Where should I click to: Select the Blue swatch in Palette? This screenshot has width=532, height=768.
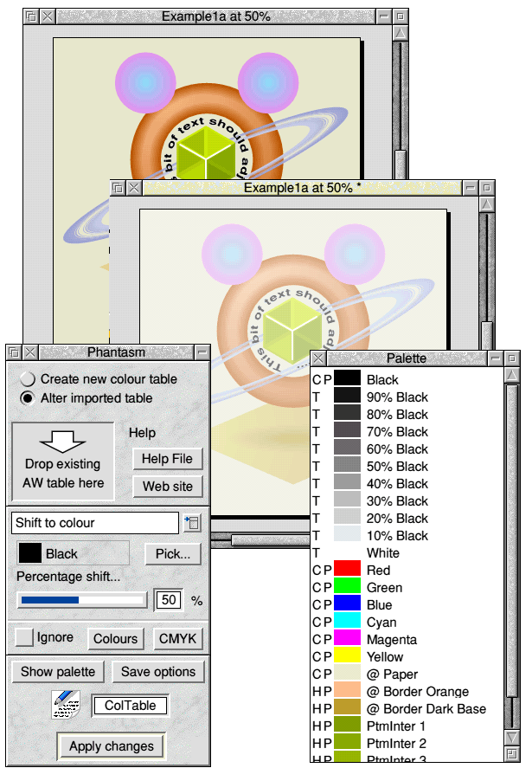348,603
